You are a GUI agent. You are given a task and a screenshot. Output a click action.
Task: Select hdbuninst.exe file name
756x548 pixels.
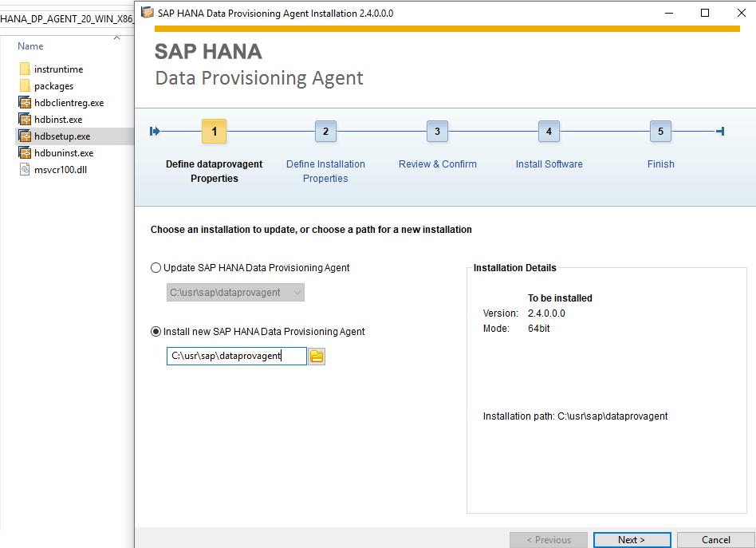(64, 153)
